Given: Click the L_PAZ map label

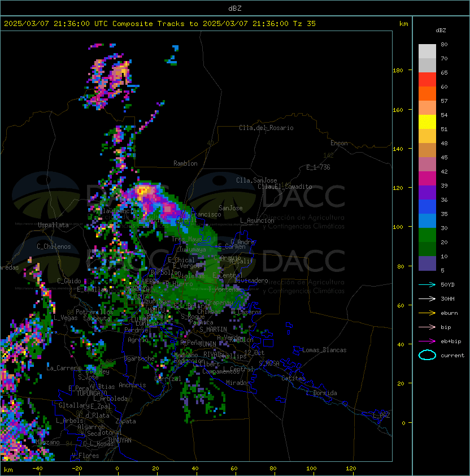Looking at the screenshot, I should click(x=381, y=416).
